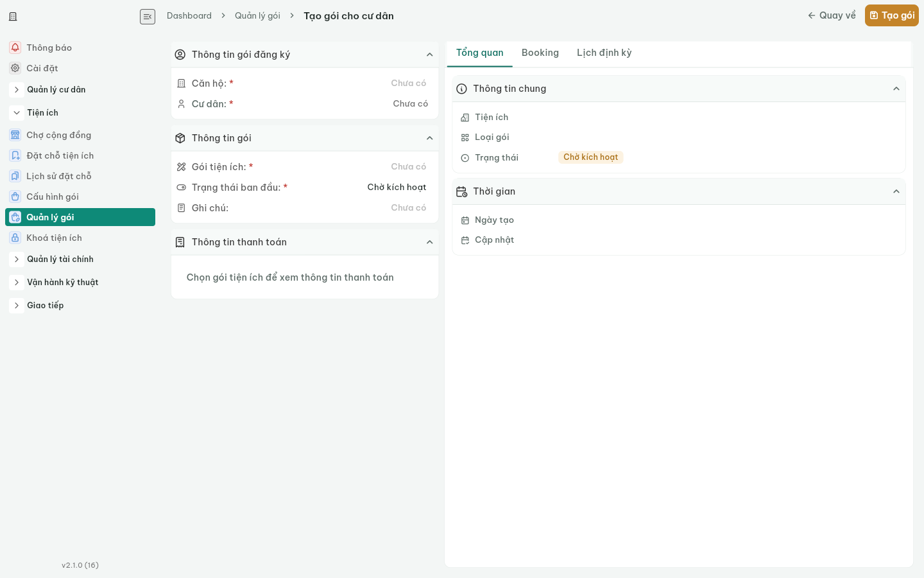Image resolution: width=924 pixels, height=578 pixels.
Task: Collapse the Thời gian panel
Action: click(896, 191)
